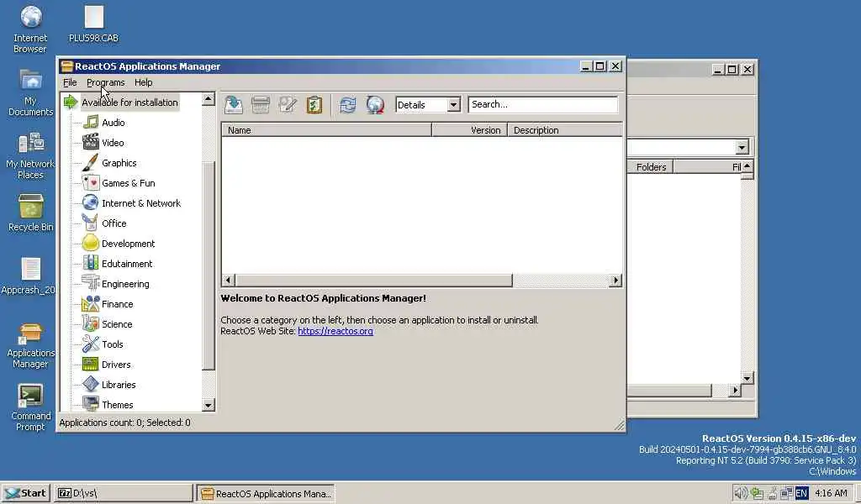Click the ReactOS Applications Manager taskbar button
This screenshot has width=861, height=504.
click(266, 493)
